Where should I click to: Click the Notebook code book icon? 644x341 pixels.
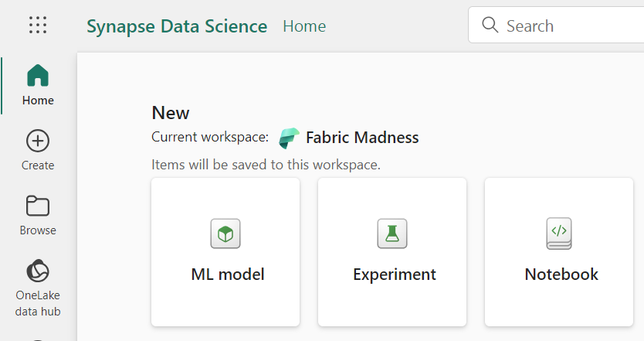[559, 233]
